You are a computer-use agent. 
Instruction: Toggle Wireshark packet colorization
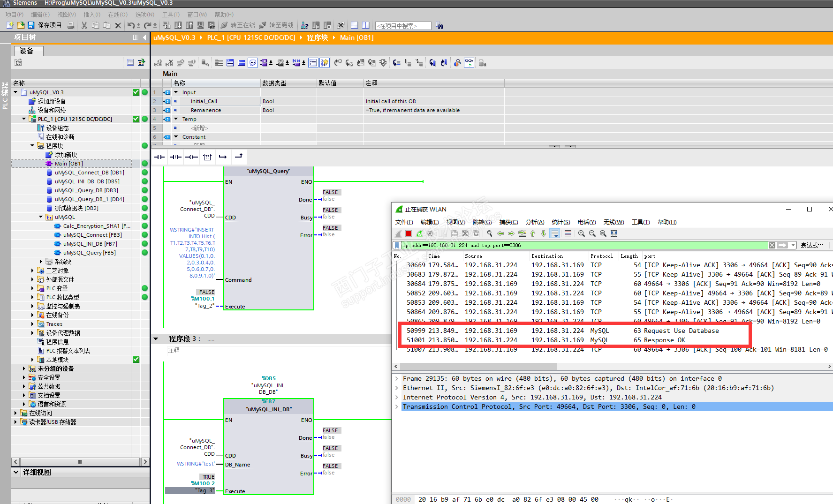568,233
